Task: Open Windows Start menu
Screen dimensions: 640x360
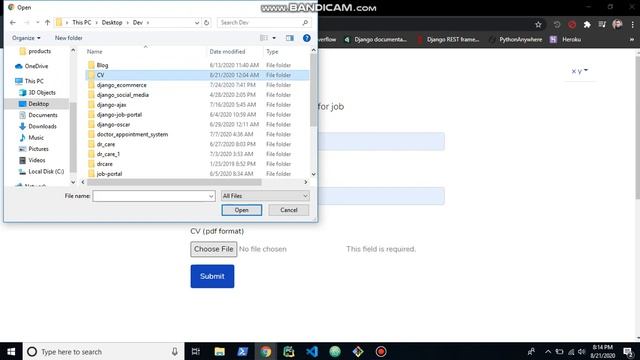Action: tap(11, 351)
